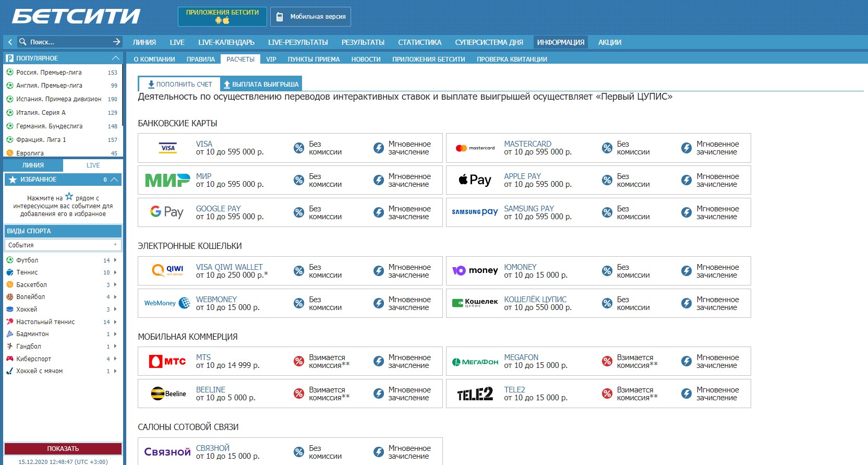Open АКЦИИ menu item

pyautogui.click(x=609, y=42)
